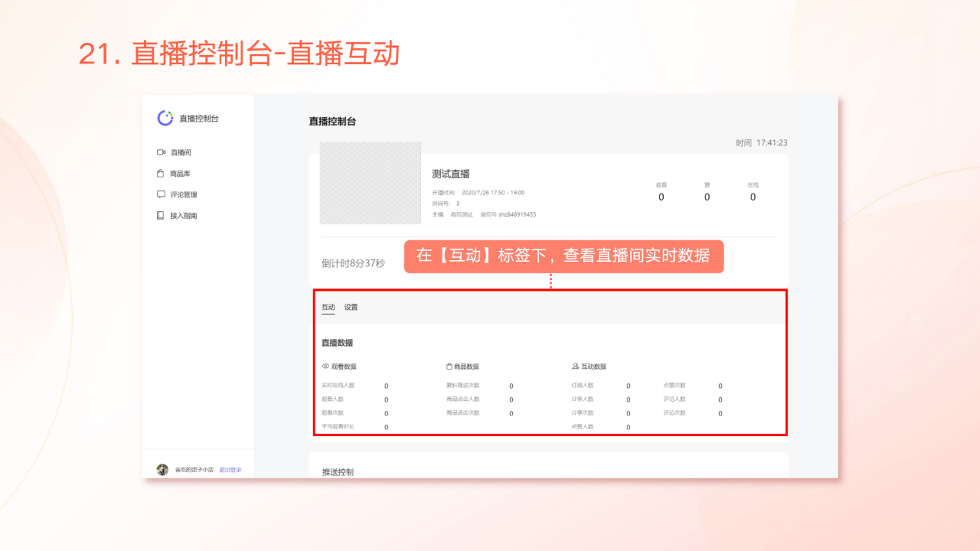Click the 实时在线人数 label

point(338,386)
